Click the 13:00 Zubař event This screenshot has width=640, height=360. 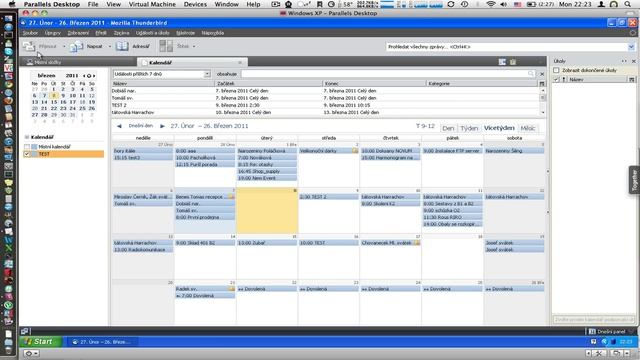click(x=267, y=242)
